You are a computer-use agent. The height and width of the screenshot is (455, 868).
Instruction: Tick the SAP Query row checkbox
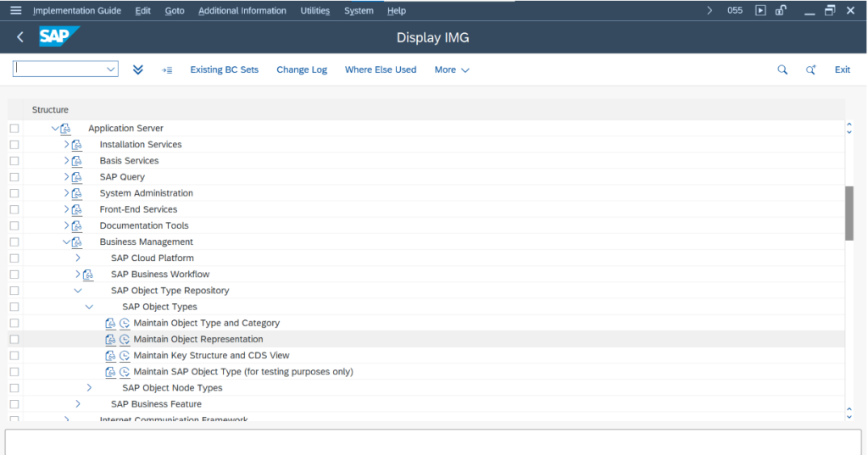click(14, 177)
